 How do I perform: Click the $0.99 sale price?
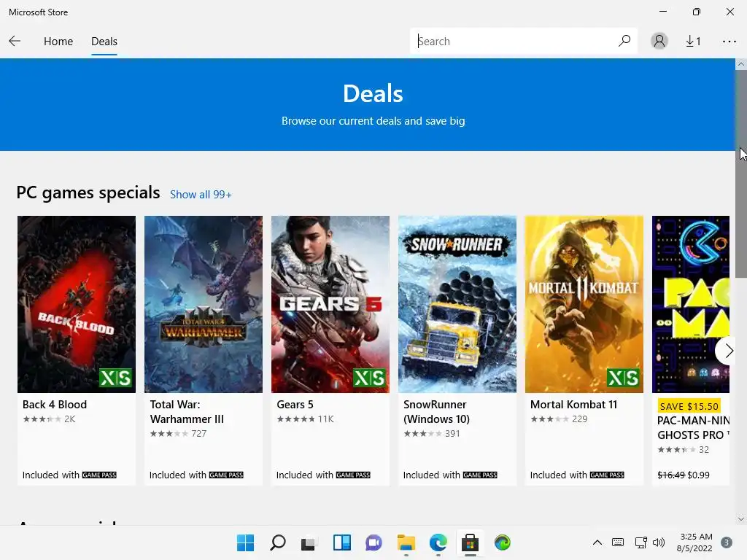(x=698, y=475)
